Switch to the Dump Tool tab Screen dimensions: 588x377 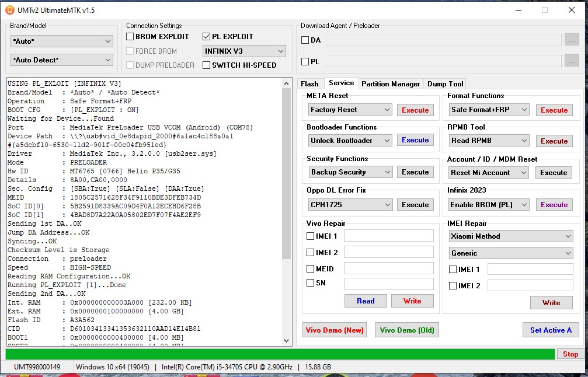click(x=446, y=84)
